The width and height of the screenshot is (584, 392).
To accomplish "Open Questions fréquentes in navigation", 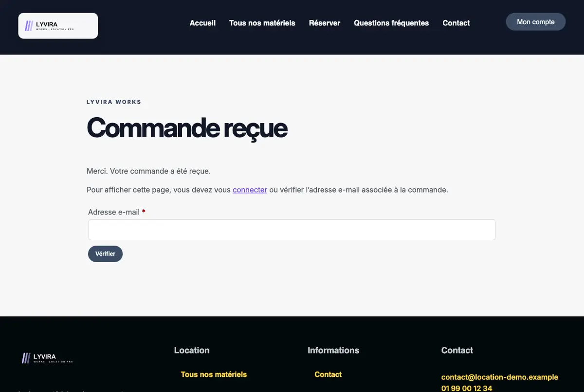I will click(x=391, y=23).
